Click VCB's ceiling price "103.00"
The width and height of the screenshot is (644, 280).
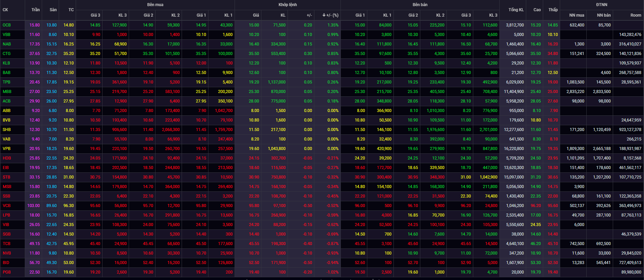[34, 206]
